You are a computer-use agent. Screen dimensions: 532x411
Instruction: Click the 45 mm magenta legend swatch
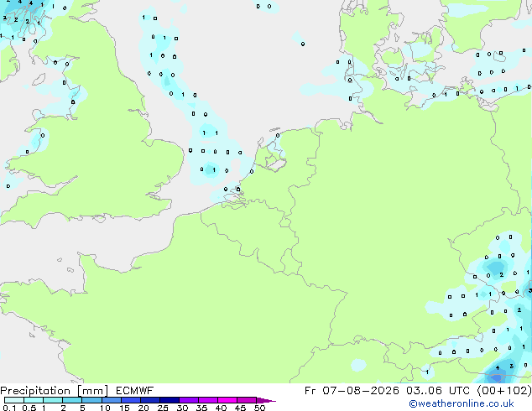click(247, 400)
